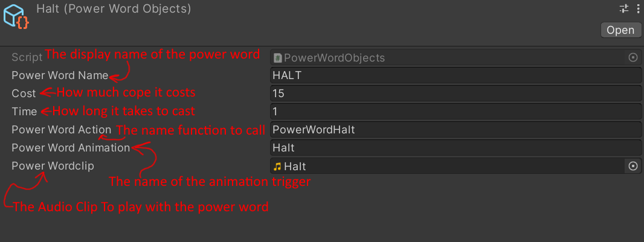Click the Script field object picker circle

(633, 58)
